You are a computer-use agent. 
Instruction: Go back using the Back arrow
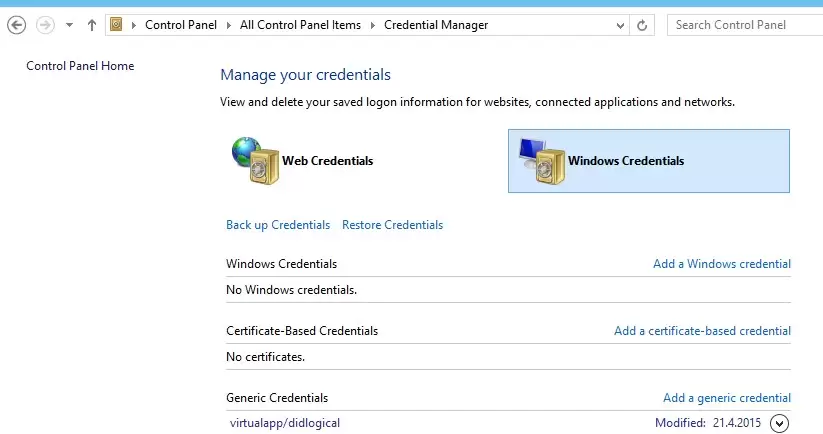(17, 25)
